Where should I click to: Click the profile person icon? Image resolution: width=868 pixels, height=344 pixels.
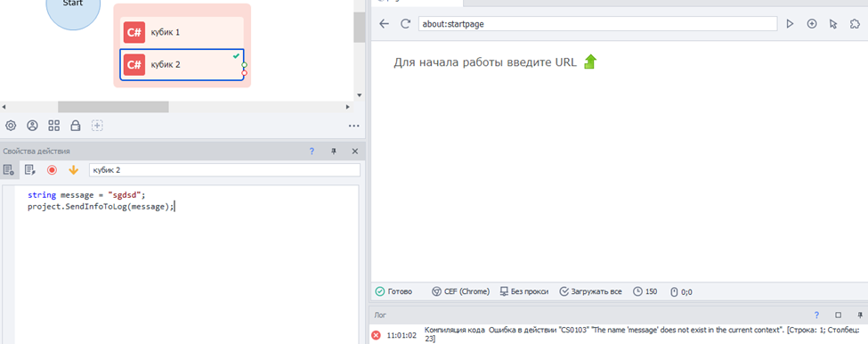pos(32,126)
